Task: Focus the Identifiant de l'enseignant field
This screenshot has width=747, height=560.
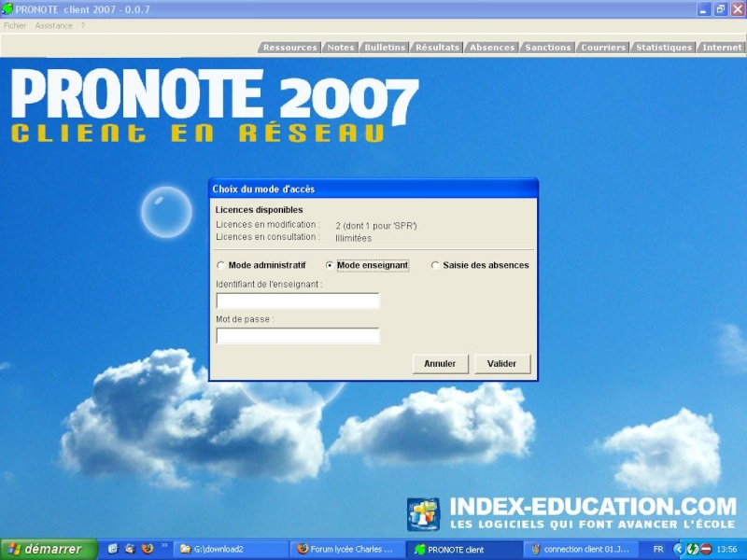Action: [x=298, y=301]
